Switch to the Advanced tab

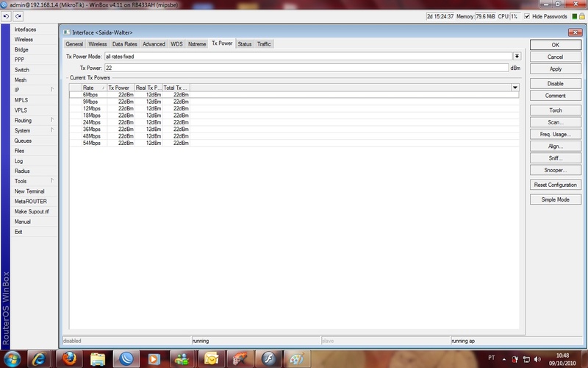[154, 44]
